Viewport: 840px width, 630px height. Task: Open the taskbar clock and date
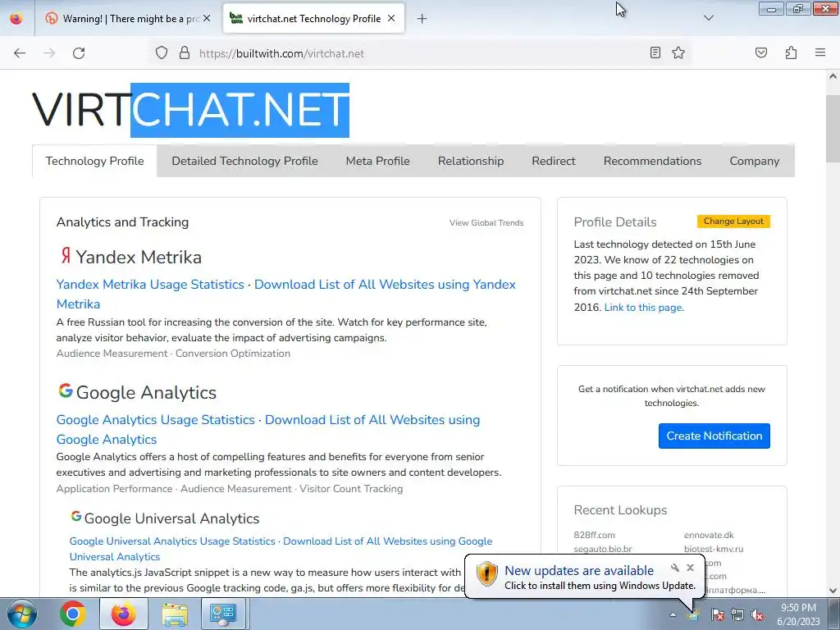(x=798, y=614)
